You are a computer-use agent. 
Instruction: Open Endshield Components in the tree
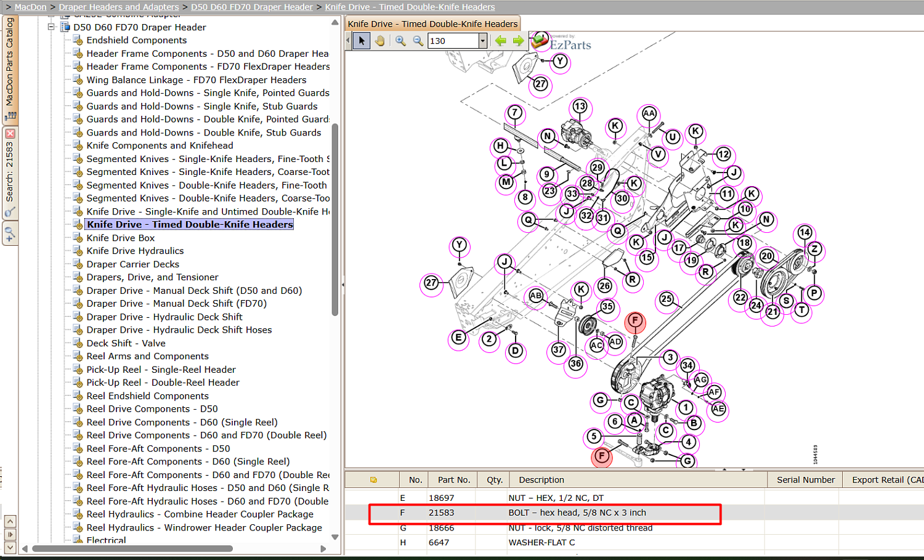[x=137, y=40]
